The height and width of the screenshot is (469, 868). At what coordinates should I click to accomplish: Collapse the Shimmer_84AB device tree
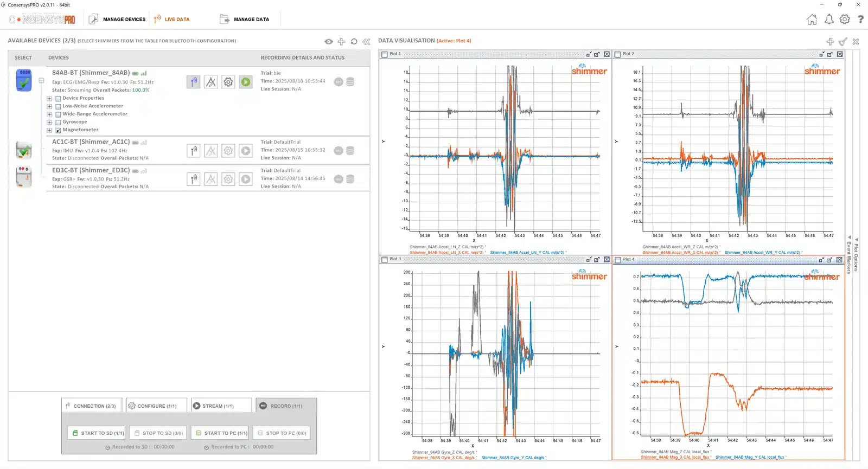click(41, 81)
